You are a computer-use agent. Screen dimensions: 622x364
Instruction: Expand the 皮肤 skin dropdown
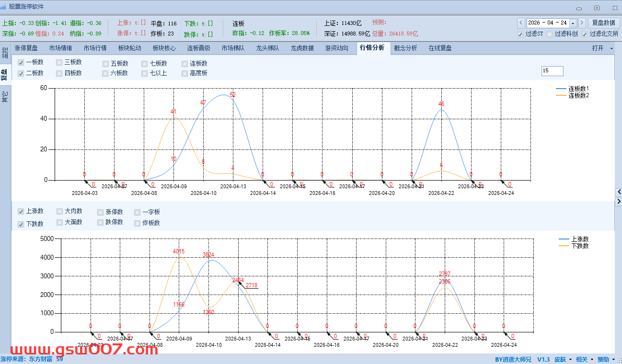(563, 360)
